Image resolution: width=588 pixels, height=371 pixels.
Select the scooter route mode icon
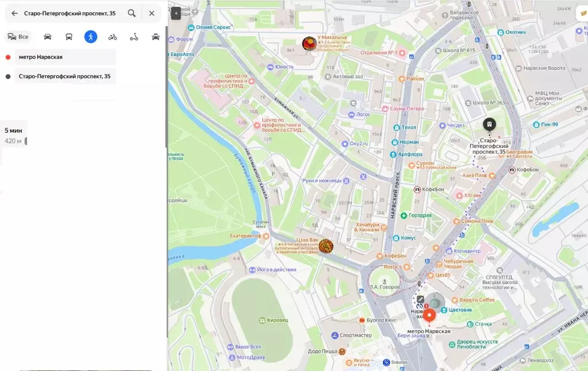coord(133,36)
